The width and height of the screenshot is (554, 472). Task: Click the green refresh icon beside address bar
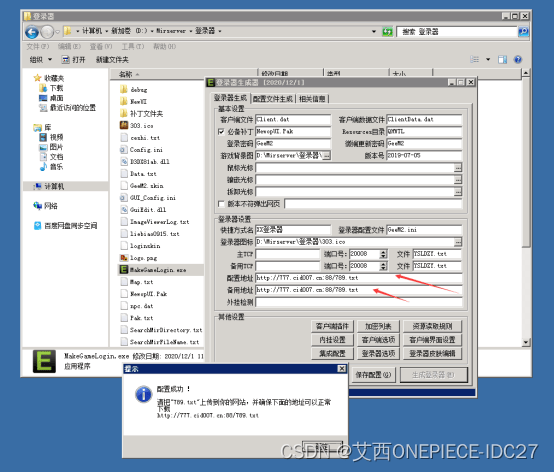click(387, 32)
